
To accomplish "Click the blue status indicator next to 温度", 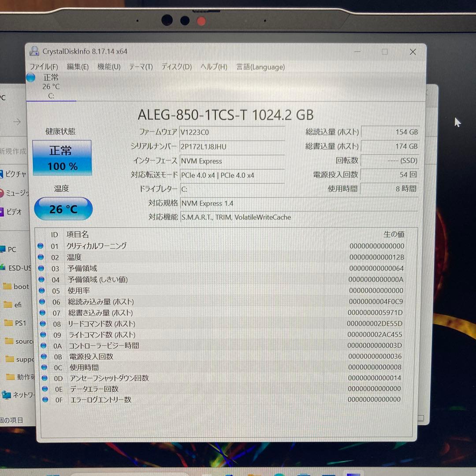I will pos(45,257).
